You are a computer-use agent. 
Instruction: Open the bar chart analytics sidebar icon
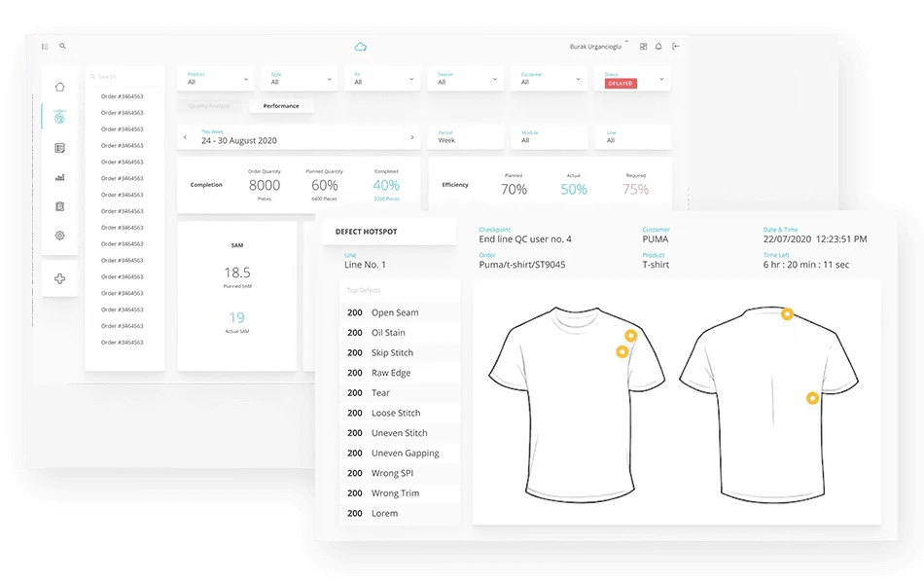coord(59,178)
